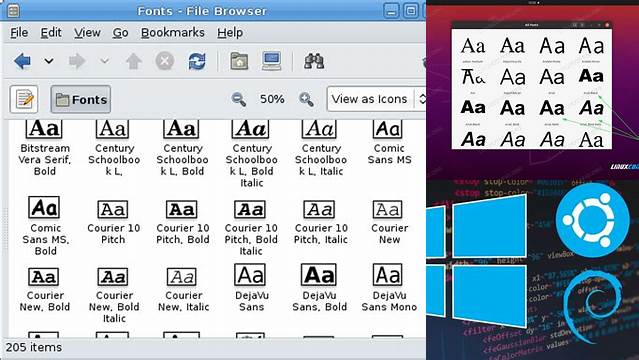Click the decorative script Aa sample in All Fonts window
The height and width of the screenshot is (360, 639).
pyautogui.click(x=472, y=77)
